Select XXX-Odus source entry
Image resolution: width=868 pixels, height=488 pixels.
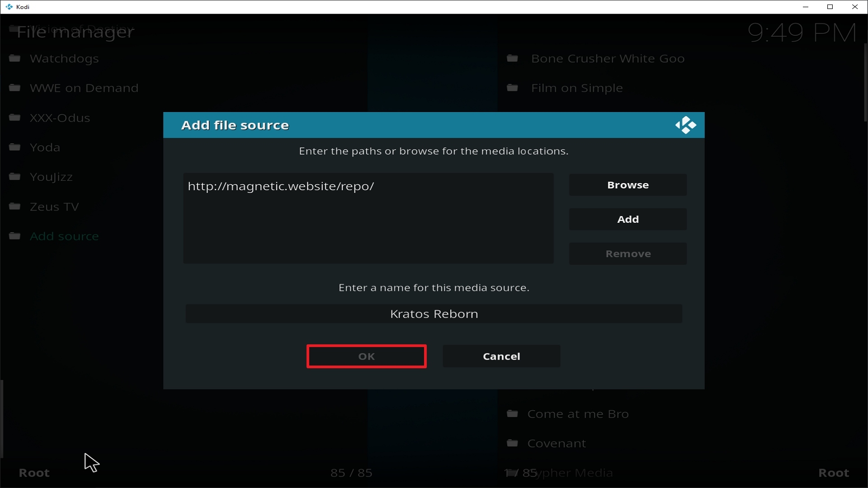pyautogui.click(x=60, y=118)
